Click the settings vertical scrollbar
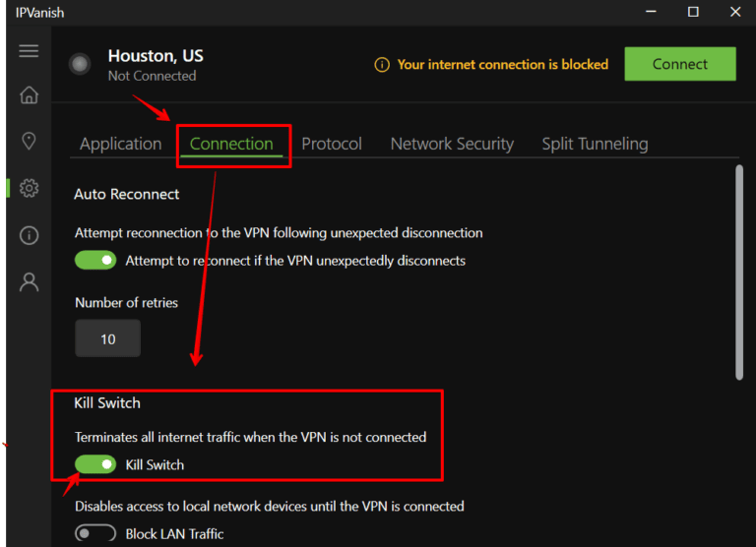Screen dimensions: 756x547 tap(739, 273)
